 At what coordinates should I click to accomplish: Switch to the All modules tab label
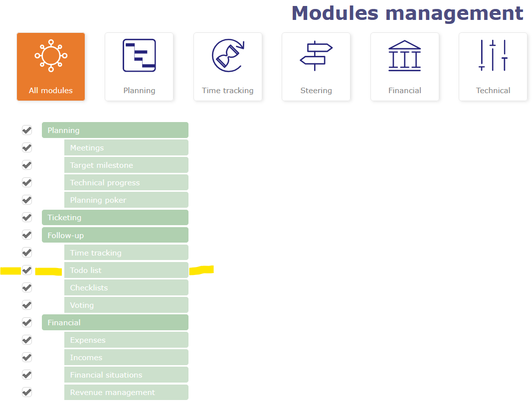pos(50,91)
